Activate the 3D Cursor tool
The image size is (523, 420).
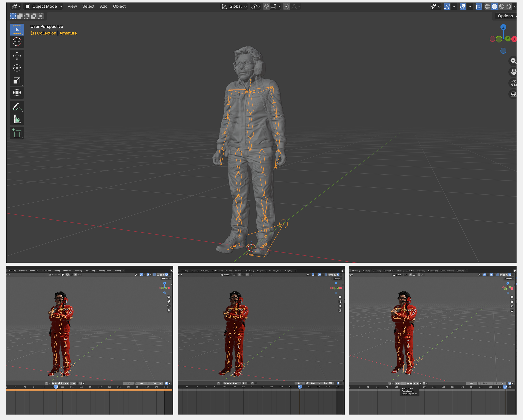click(x=17, y=42)
